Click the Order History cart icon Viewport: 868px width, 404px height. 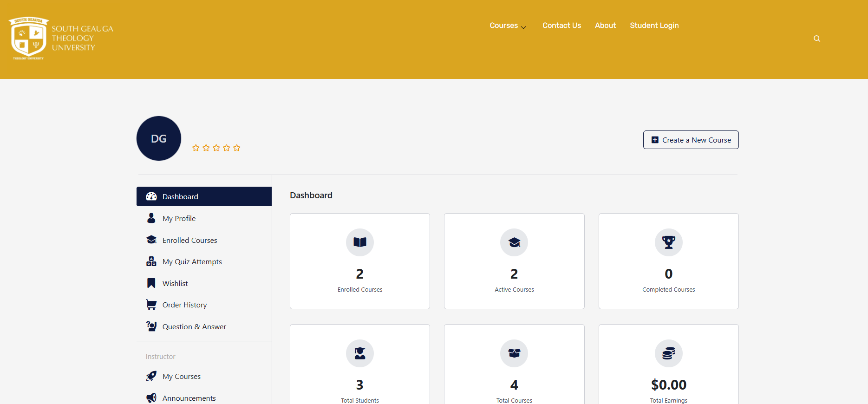(x=151, y=305)
